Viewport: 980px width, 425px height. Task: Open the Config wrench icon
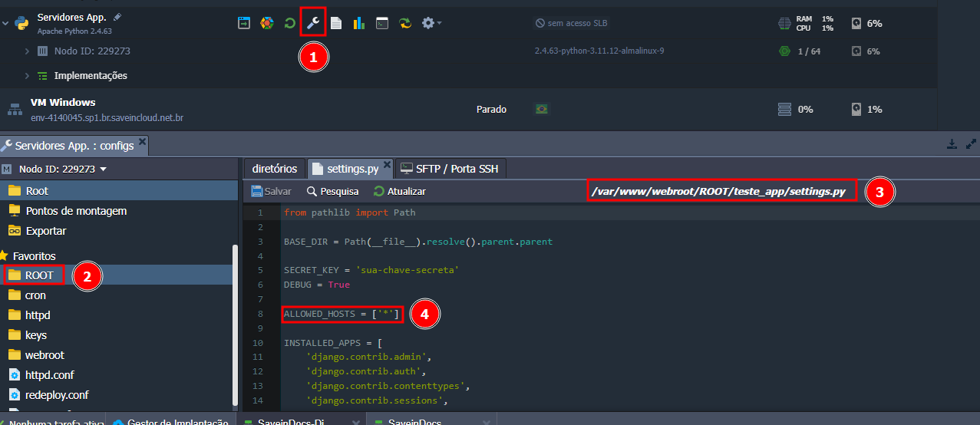click(313, 23)
